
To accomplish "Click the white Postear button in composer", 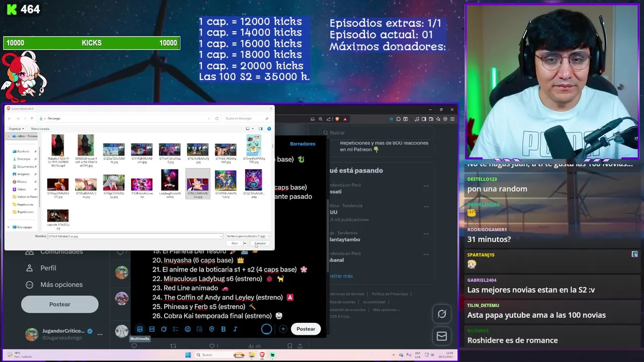I will 305,329.
